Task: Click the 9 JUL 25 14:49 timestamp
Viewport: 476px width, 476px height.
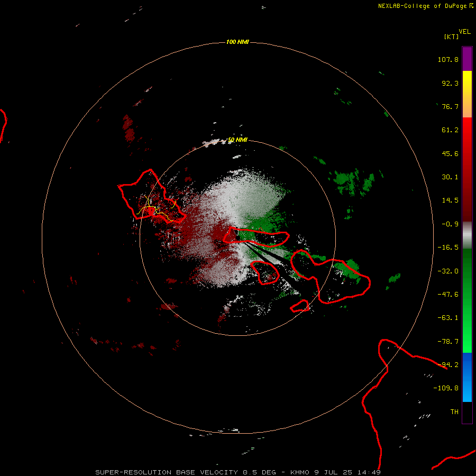Action: tap(349, 472)
